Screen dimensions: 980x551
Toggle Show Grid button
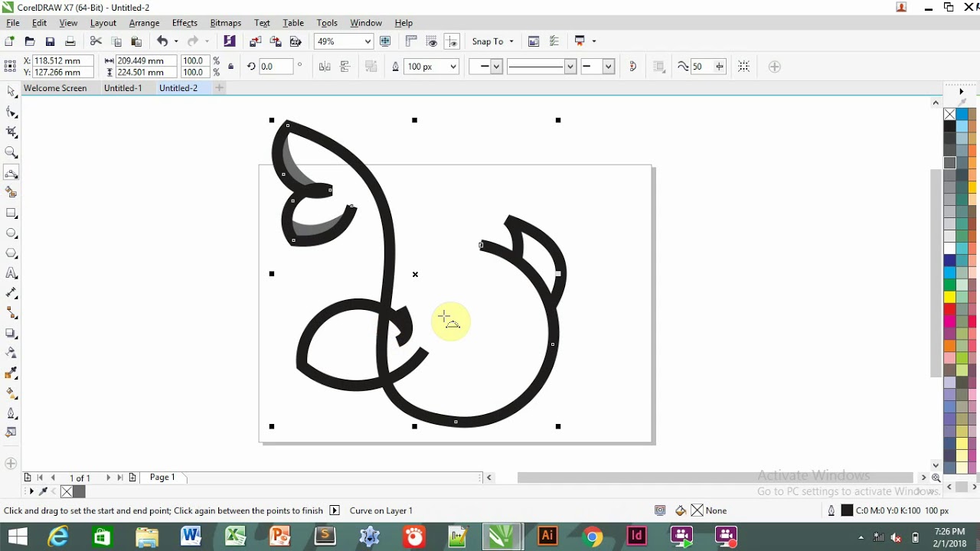[x=431, y=41]
